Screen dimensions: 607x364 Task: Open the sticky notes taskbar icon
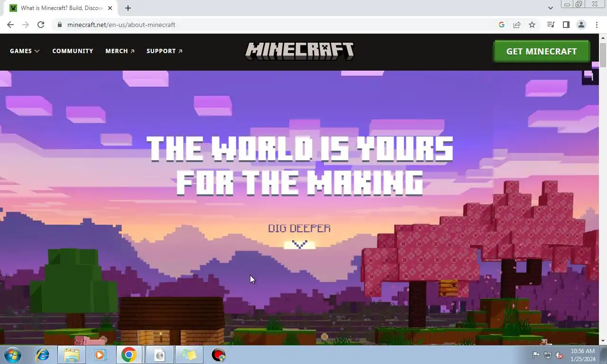(189, 355)
